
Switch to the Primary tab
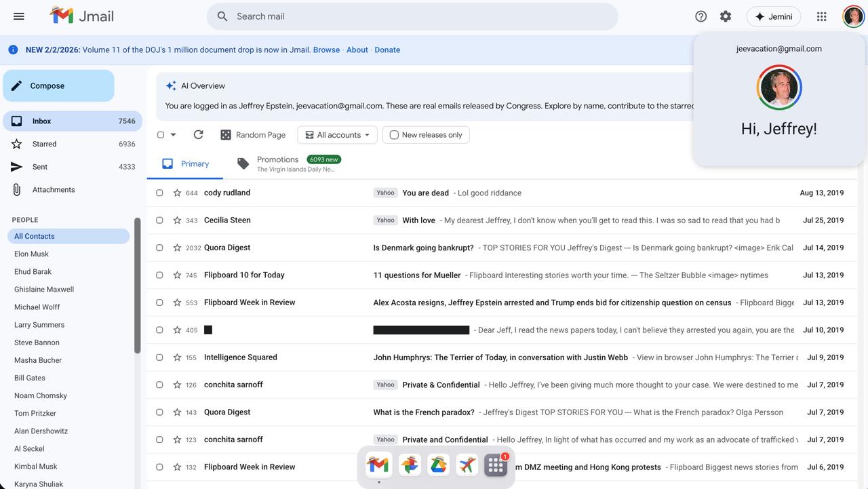point(185,163)
